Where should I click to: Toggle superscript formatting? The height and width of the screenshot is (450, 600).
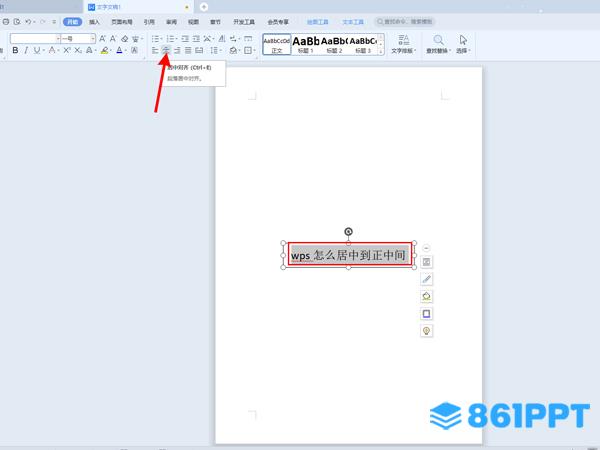click(67, 50)
